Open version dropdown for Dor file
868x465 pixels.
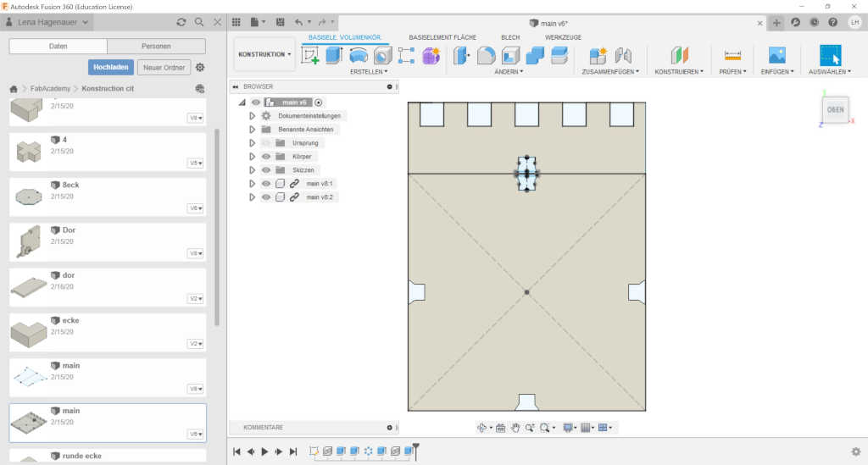tap(196, 253)
